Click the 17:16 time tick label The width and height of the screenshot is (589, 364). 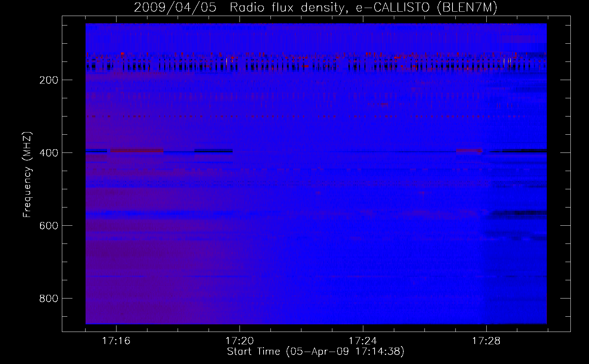click(116, 341)
